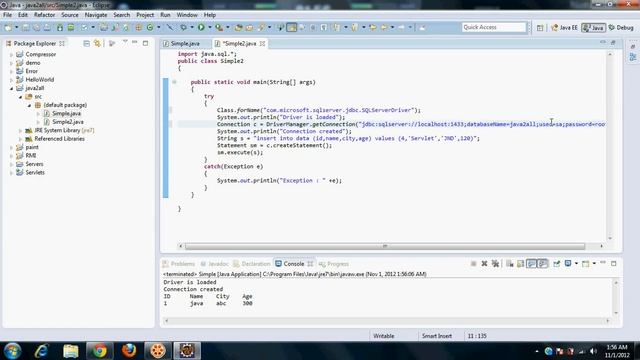The image size is (640, 360).
Task: Switch to the Java EE perspective
Action: [x=564, y=28]
